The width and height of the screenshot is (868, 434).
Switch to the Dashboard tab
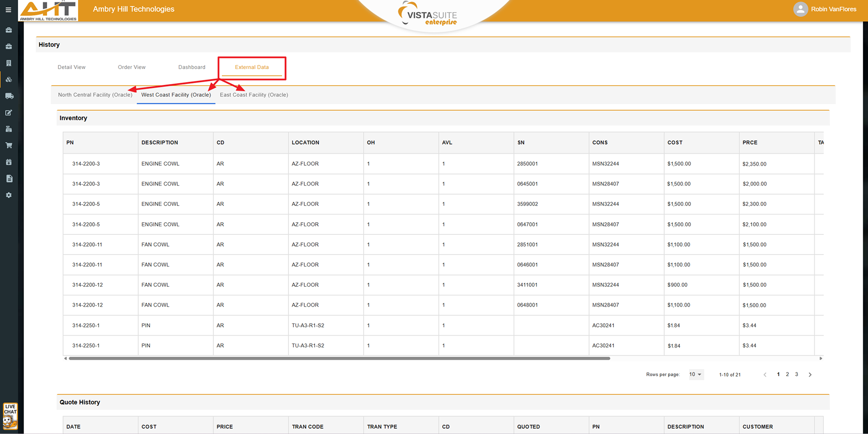pos(192,67)
